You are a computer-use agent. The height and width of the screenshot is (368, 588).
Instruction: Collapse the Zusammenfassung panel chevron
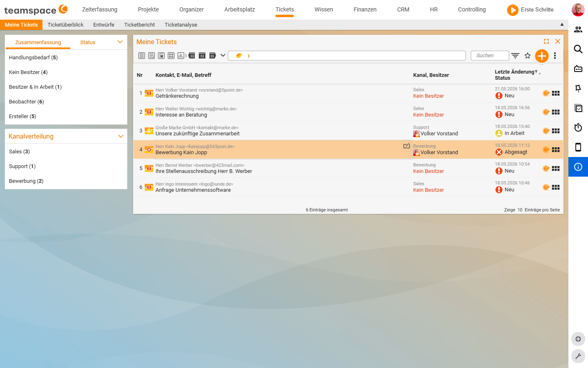[120, 42]
